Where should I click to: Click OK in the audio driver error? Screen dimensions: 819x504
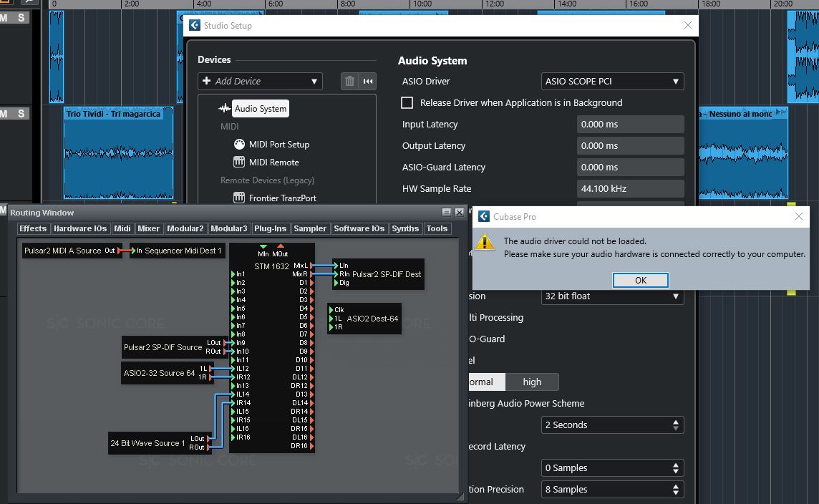coord(640,281)
